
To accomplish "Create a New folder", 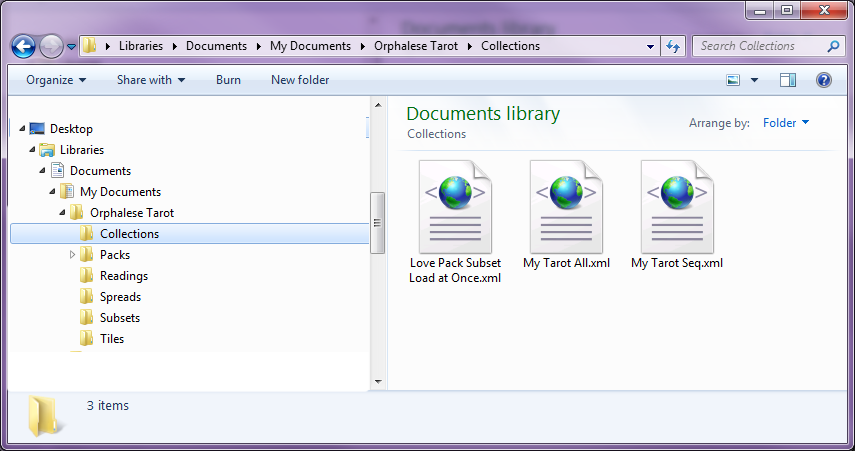I will (x=300, y=80).
